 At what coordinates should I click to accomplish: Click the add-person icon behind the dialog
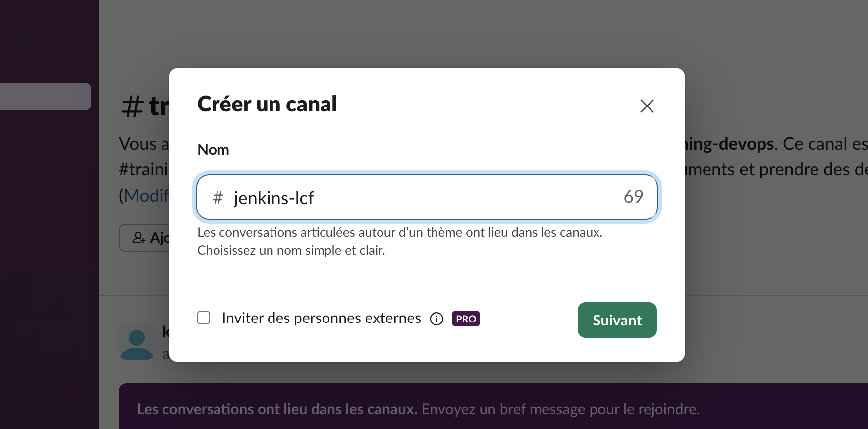139,238
